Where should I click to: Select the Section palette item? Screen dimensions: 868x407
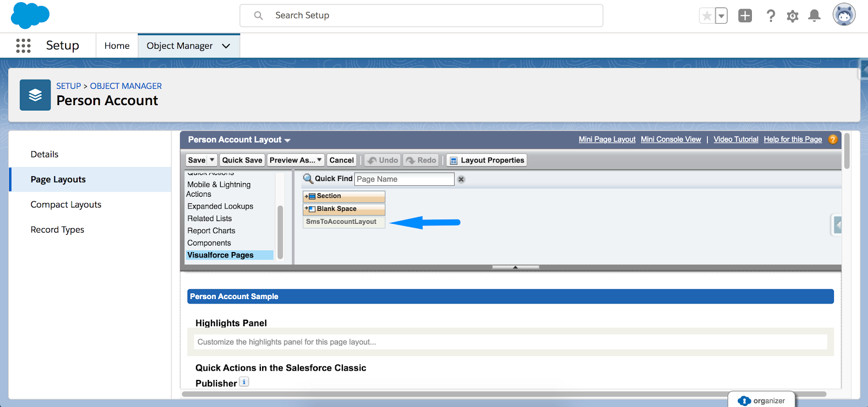344,196
